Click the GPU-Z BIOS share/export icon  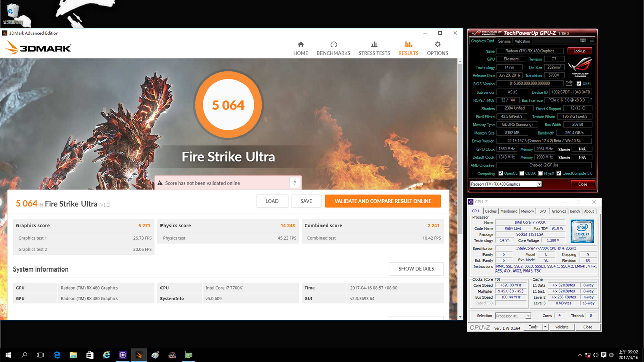click(x=569, y=83)
